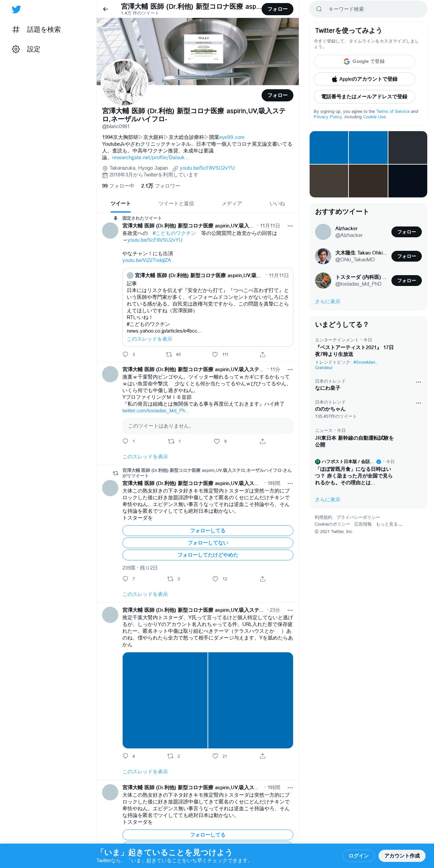Screen dimensions: 434x868
Task: Vote フォローしてる in the bottom duplicate poll
Action: 208,835
